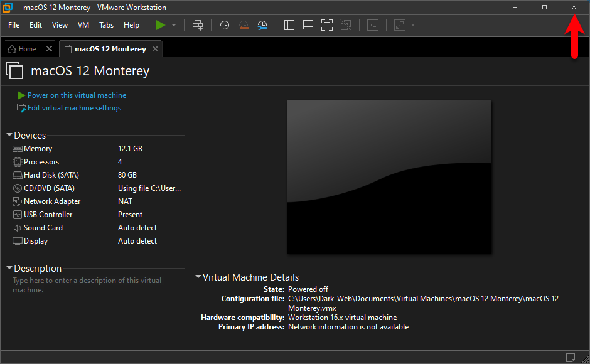Screen dimensions: 590x364
Task: Collapse the Description section
Action: 9,268
